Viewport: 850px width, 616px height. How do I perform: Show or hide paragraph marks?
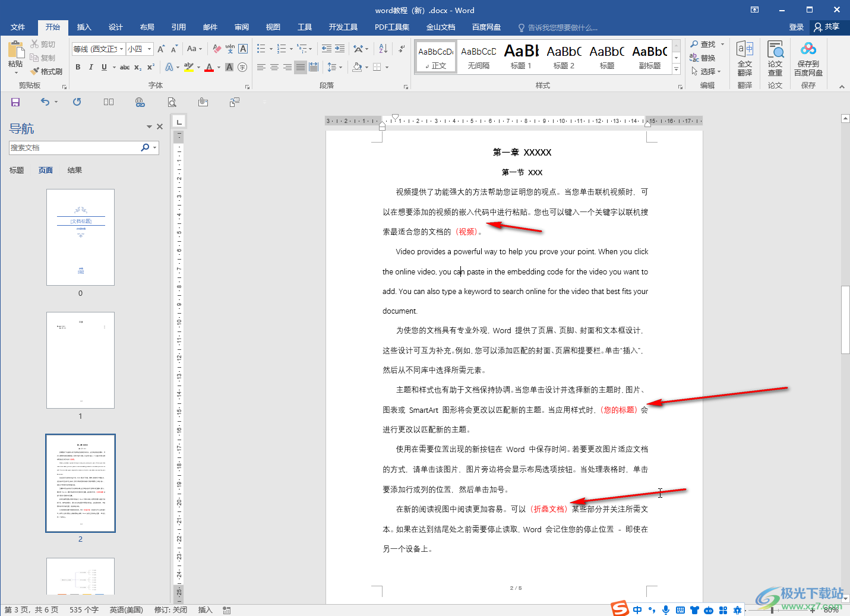coord(402,49)
